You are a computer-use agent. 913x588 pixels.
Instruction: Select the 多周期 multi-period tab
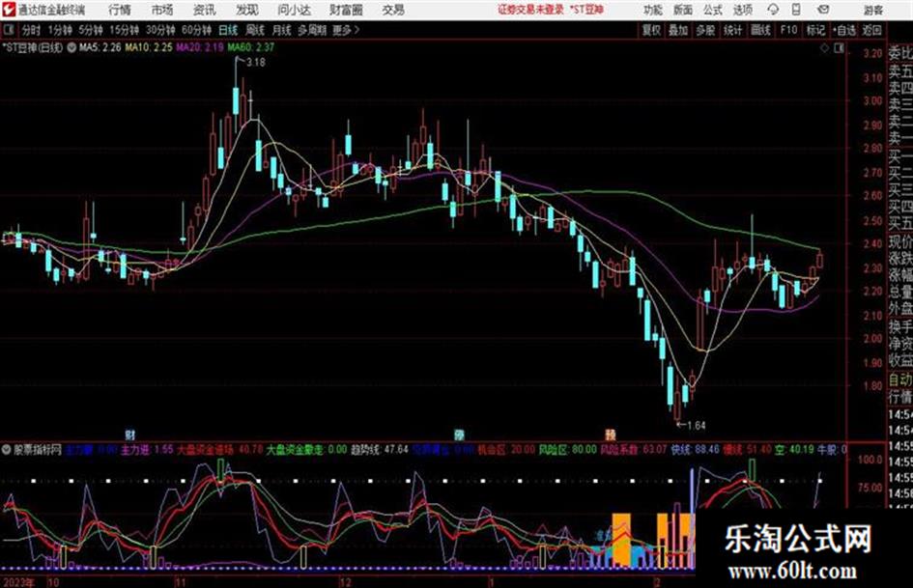click(x=312, y=30)
